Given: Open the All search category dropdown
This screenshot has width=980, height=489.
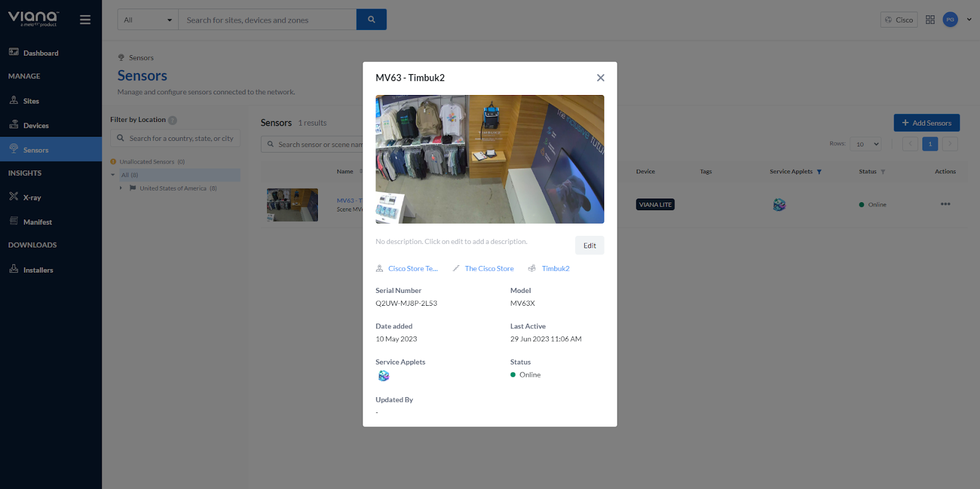Looking at the screenshot, I should (x=148, y=20).
